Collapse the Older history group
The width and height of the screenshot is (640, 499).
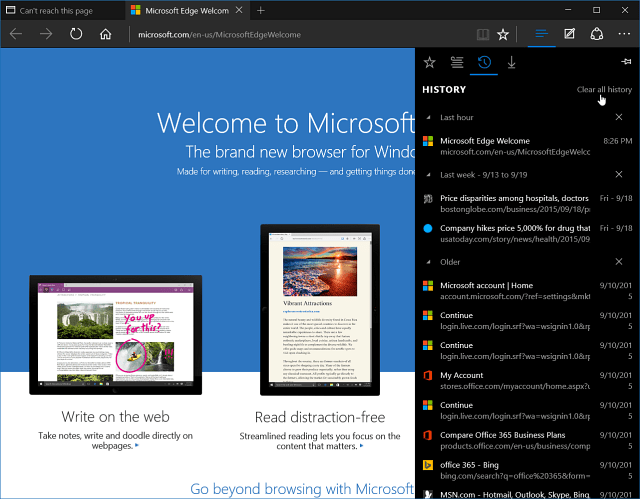pyautogui.click(x=428, y=262)
